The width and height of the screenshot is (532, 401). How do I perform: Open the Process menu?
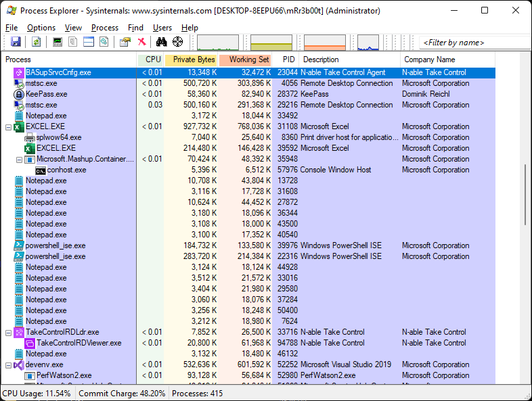[x=105, y=28]
